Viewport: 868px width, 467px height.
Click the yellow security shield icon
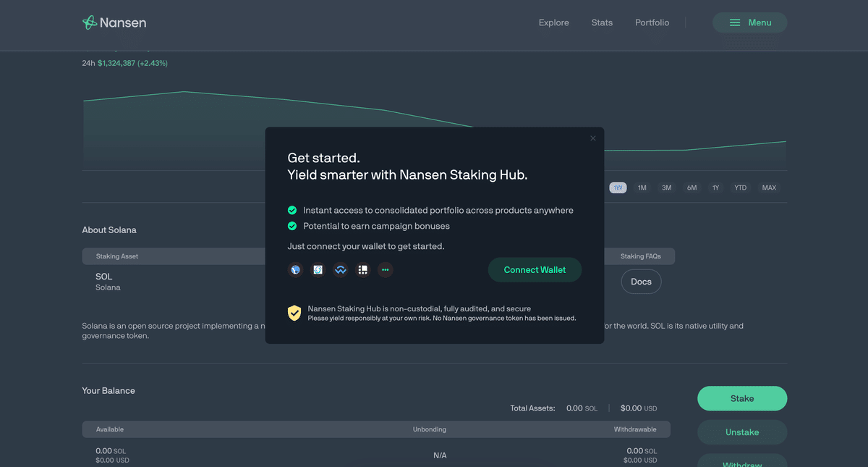(294, 313)
